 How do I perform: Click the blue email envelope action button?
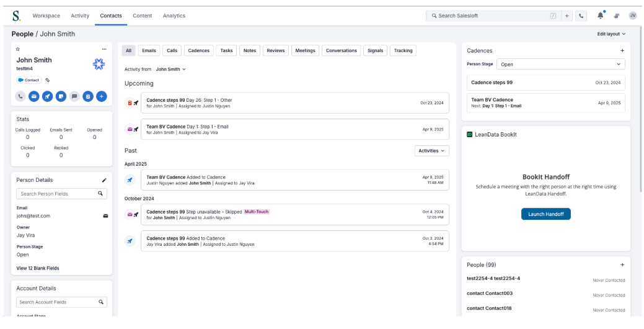[34, 97]
